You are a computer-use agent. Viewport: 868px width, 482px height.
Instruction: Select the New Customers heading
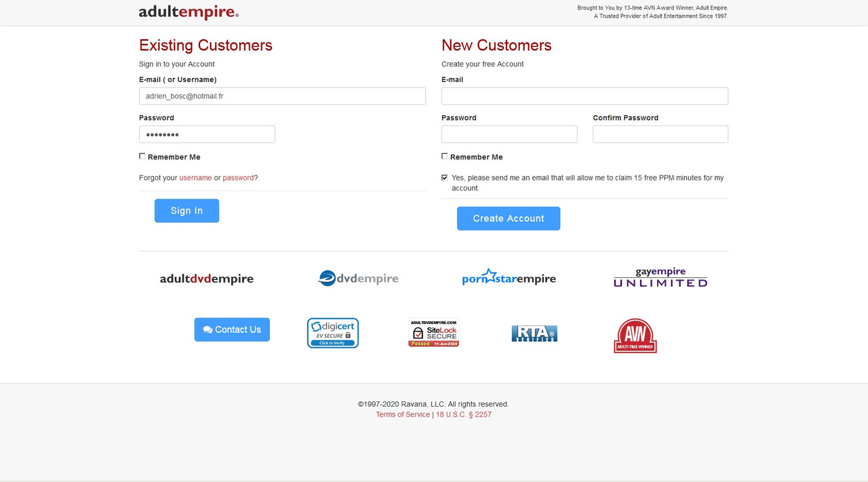click(496, 45)
